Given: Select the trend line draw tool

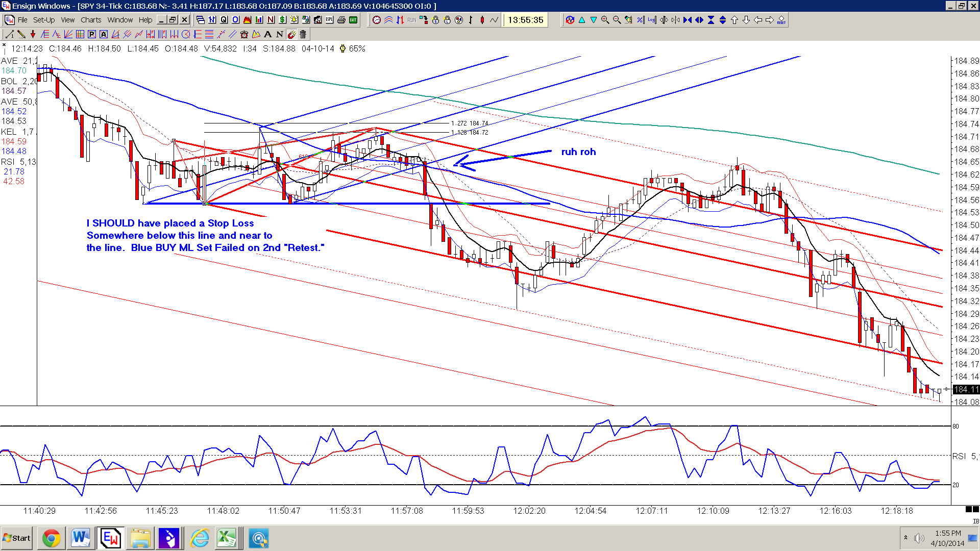Looking at the screenshot, I should 9,34.
